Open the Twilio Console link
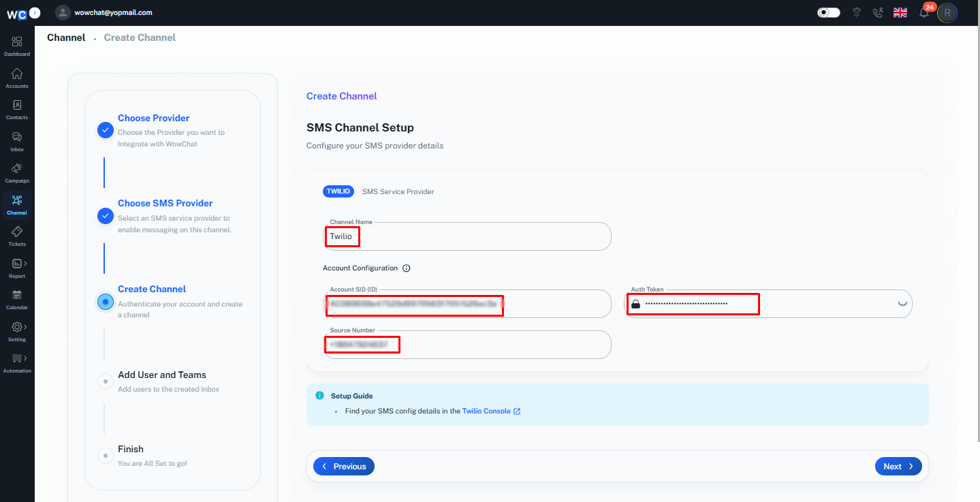The width and height of the screenshot is (980, 502). coord(491,411)
